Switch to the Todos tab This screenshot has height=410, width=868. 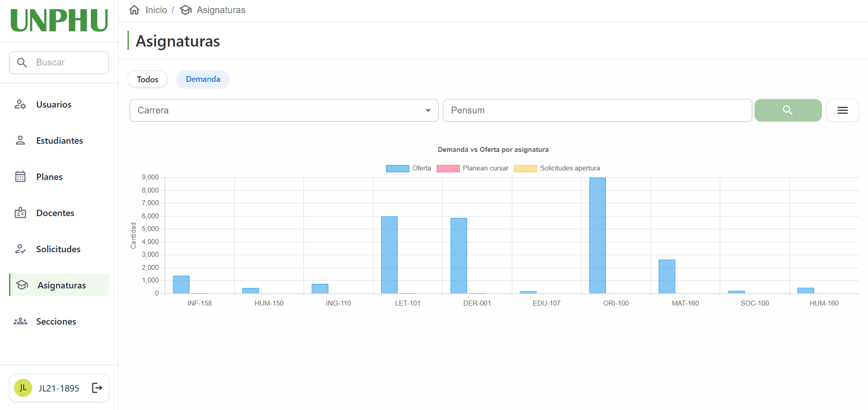pos(147,80)
